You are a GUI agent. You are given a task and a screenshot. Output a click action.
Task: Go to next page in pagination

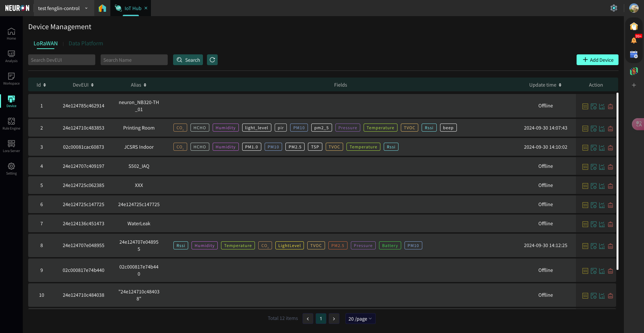click(334, 319)
